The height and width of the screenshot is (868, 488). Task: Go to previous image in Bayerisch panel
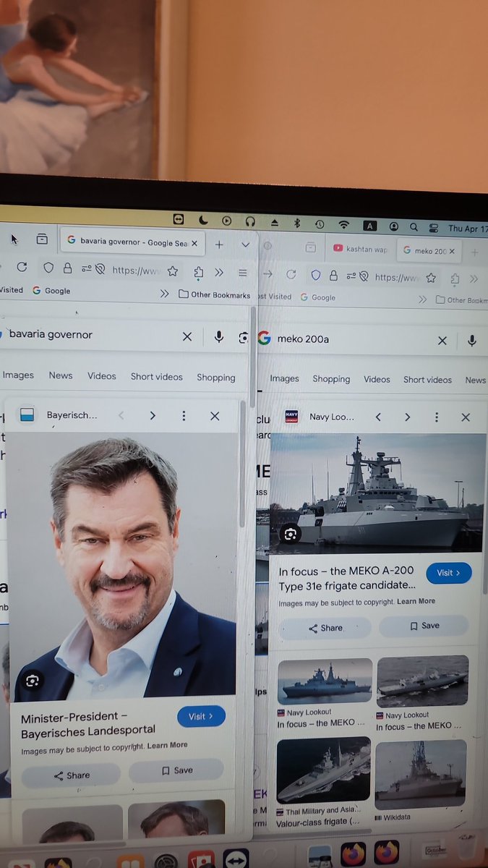pos(121,415)
